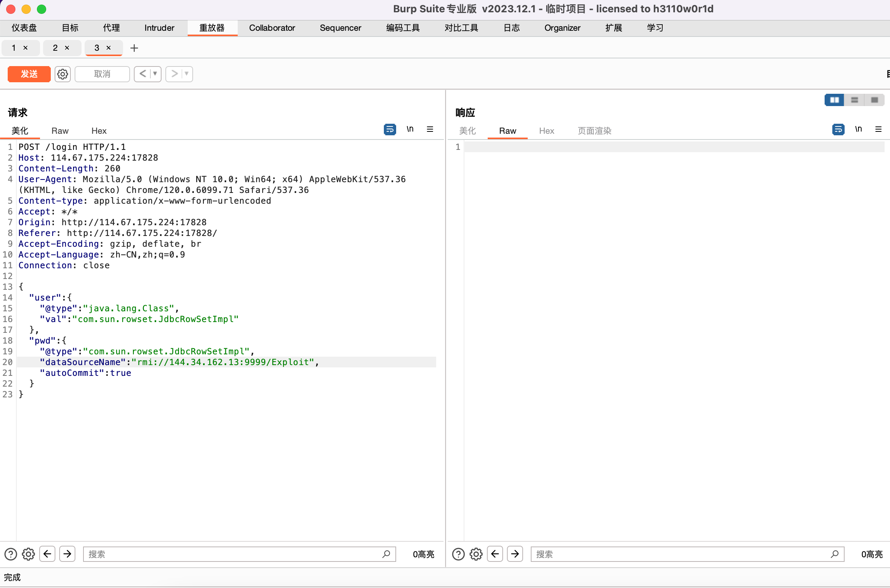Click the gear icon beside the request search bar
Screen dimensions: 890x588
pos(28,554)
